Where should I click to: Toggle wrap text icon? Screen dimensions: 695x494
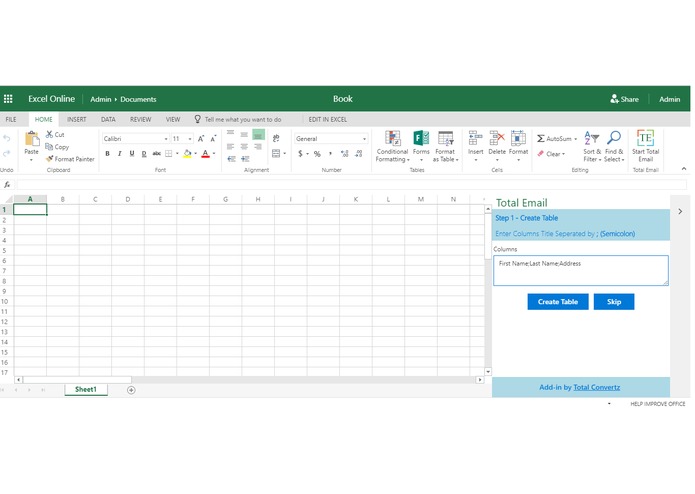(x=276, y=138)
